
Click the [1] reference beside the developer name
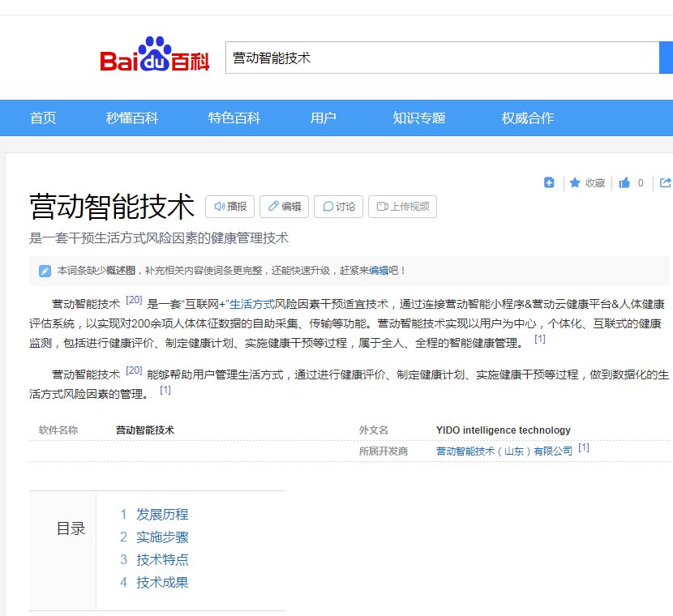coord(584,447)
